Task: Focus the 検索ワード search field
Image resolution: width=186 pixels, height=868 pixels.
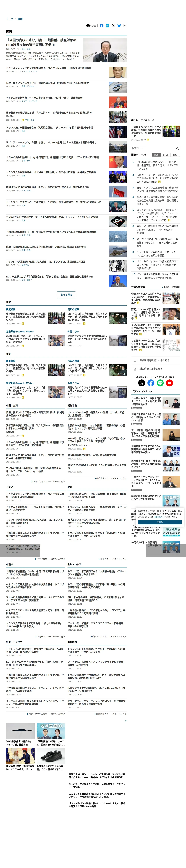Action: pos(153,148)
